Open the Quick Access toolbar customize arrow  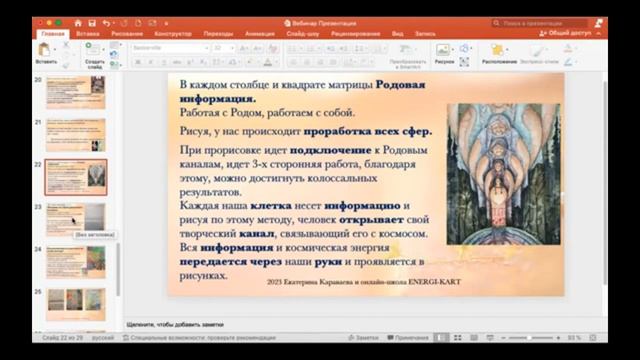point(166,23)
